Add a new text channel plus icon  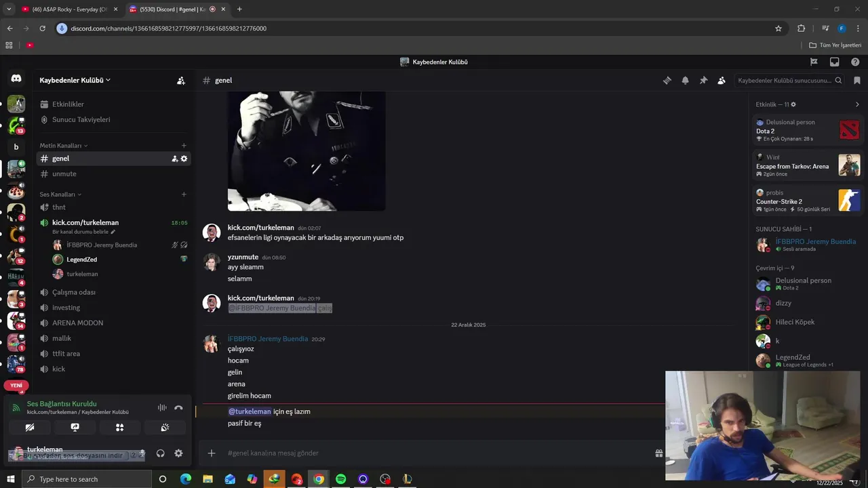(184, 146)
